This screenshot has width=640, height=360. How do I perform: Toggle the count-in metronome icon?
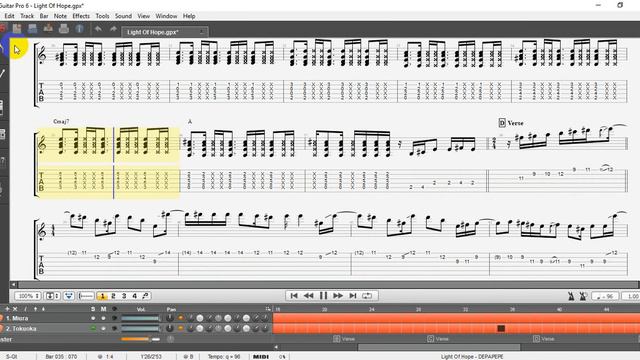583,296
